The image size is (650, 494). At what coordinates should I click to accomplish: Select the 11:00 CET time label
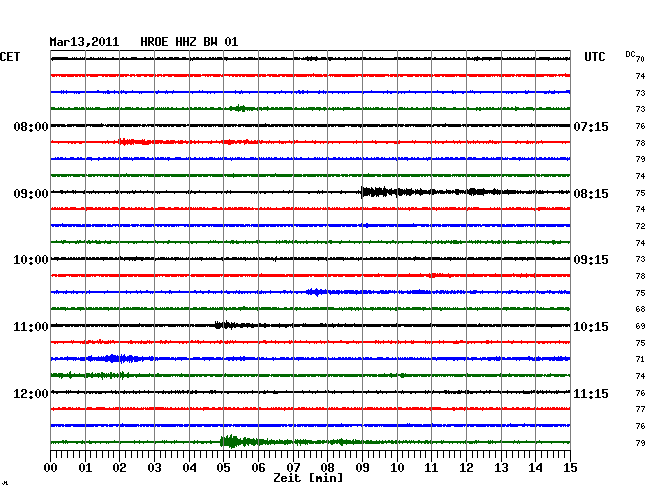tap(31, 327)
